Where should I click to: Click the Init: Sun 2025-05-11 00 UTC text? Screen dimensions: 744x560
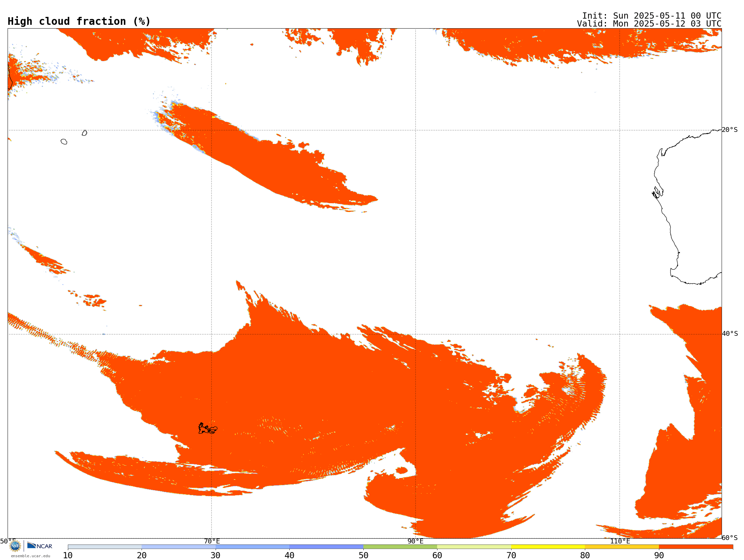[x=652, y=16]
